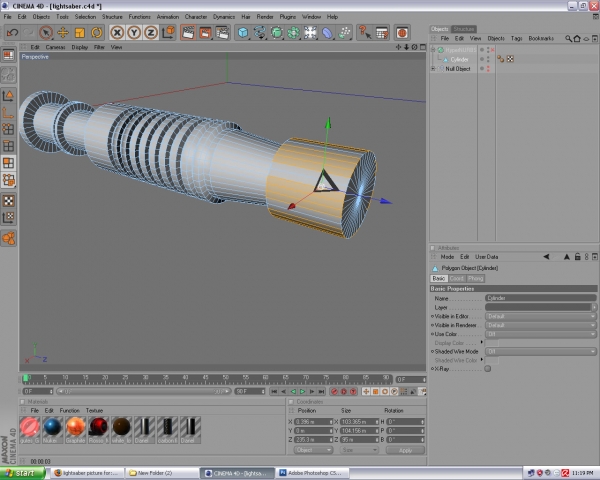This screenshot has height=480, width=600.
Task: Disable the HyperNURBS red X toggle
Action: pyautogui.click(x=492, y=50)
